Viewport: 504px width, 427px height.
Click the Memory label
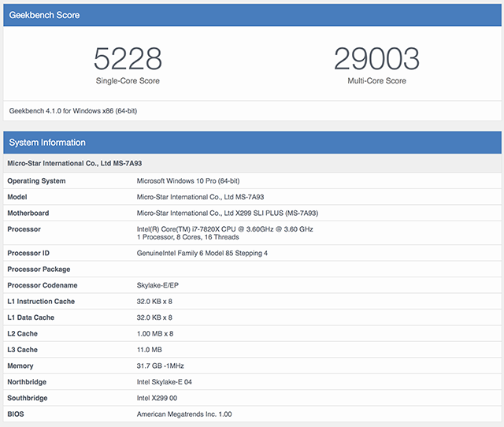(x=20, y=366)
